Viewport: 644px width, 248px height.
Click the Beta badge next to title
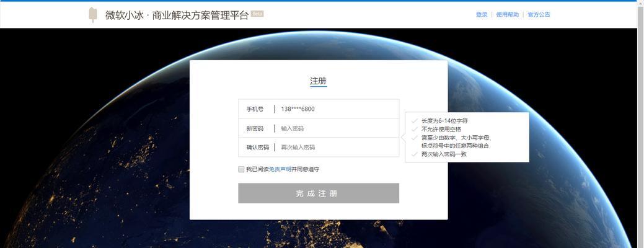pos(257,14)
